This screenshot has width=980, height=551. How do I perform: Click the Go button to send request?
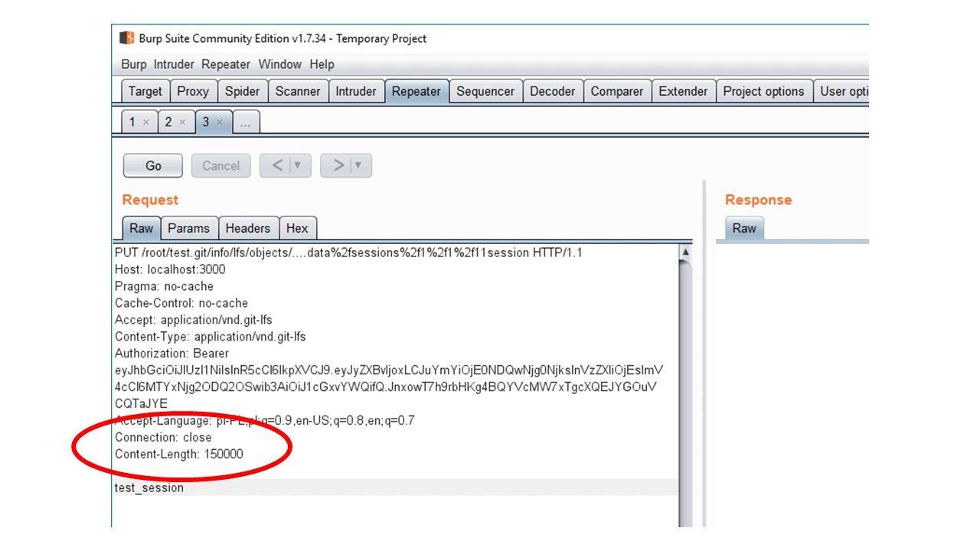click(x=153, y=165)
